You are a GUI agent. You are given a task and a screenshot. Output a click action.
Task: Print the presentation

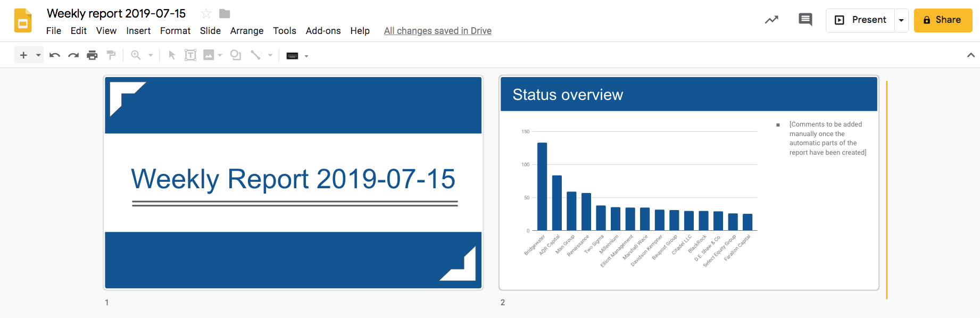click(92, 55)
